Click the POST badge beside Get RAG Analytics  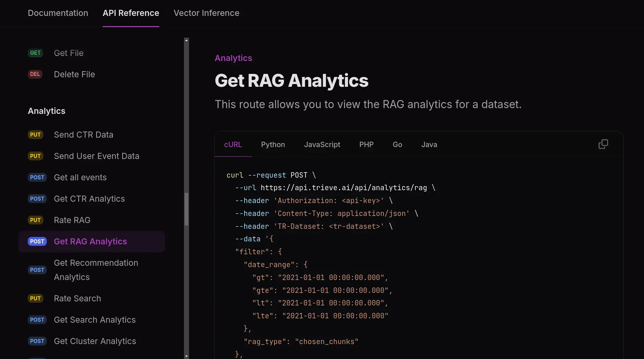click(37, 241)
